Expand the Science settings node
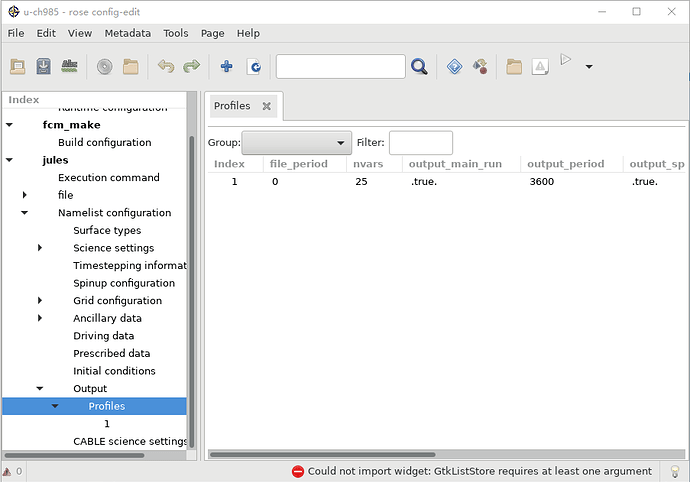 click(x=40, y=248)
